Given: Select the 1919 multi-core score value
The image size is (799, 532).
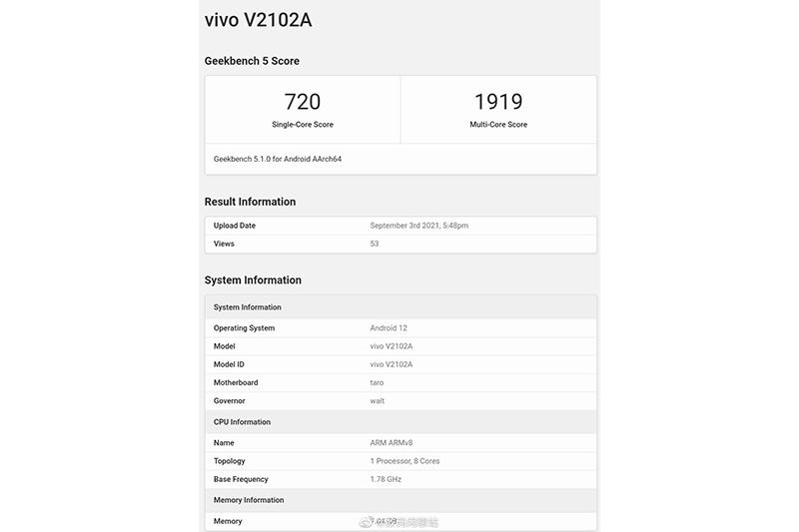Looking at the screenshot, I should (x=498, y=102).
